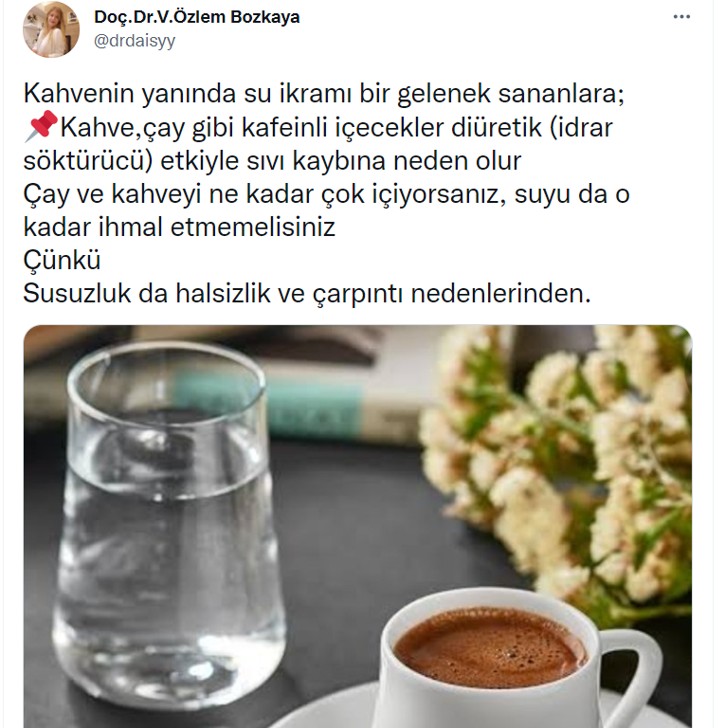Click Özlem Bozkaya's profile avatar
This screenshot has height=728, width=725.
(x=51, y=29)
